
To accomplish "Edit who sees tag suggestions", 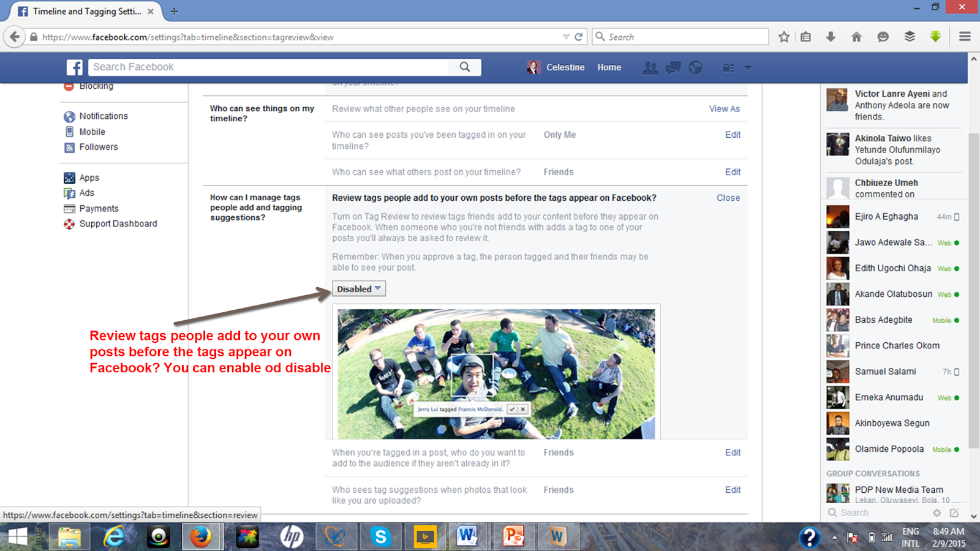I will click(733, 490).
